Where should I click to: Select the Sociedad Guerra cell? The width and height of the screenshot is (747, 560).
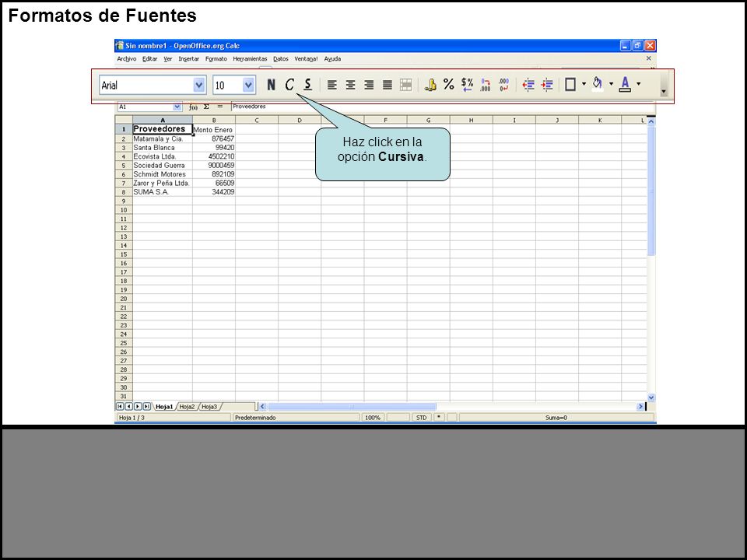click(x=163, y=165)
